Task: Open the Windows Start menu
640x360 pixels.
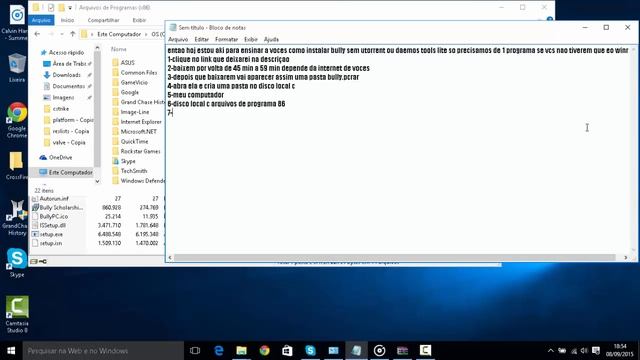Action: click(11, 351)
